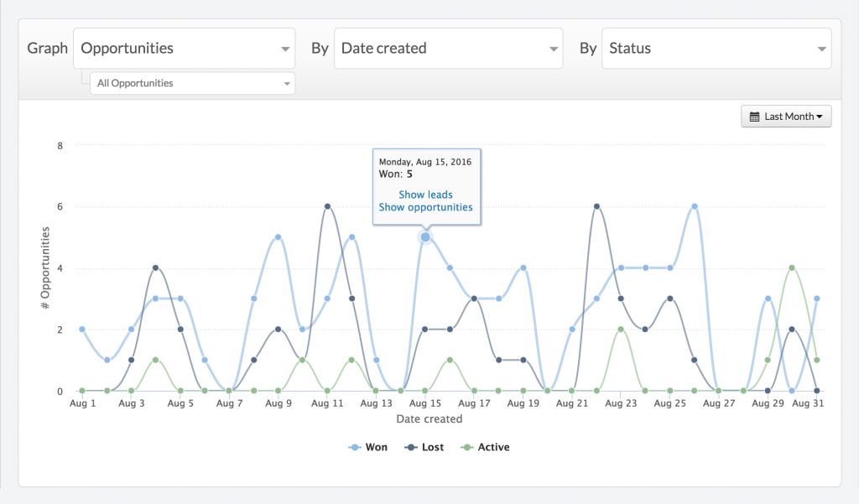This screenshot has height=504, width=859.
Task: Click the Lost peak point on Aug 11
Action: (x=327, y=206)
